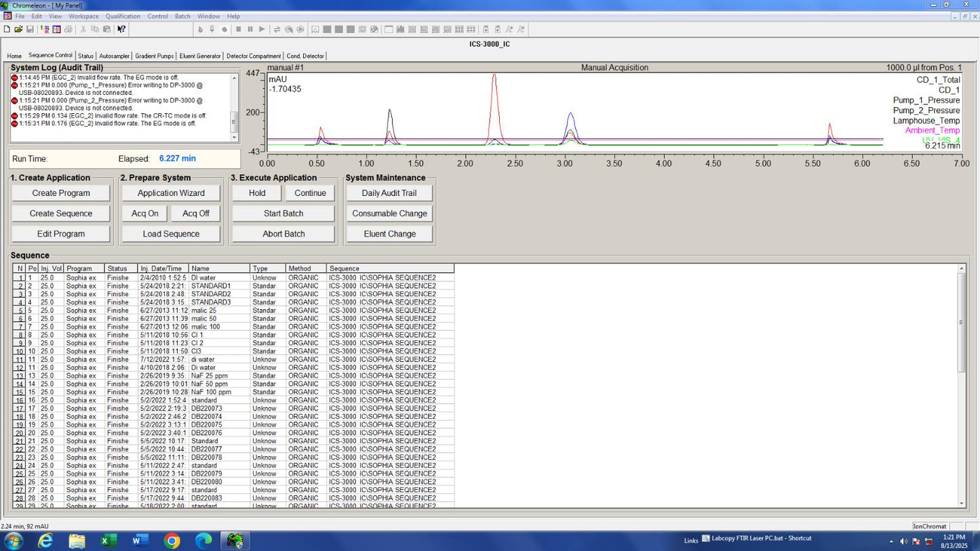Click the Sequence table scroll-down arrow
This screenshot has height=551, width=980.
coord(961,504)
